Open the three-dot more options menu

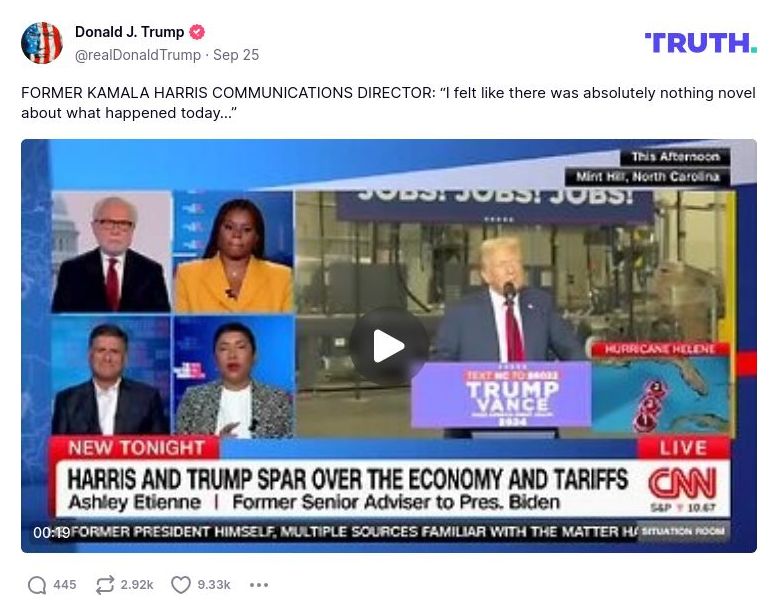click(x=259, y=585)
